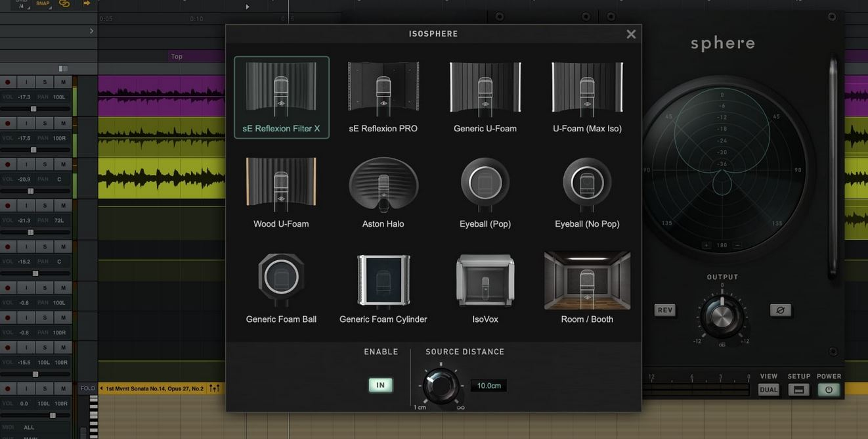Toggle the phase invert button in Sphere
The width and height of the screenshot is (868, 439).
[781, 310]
